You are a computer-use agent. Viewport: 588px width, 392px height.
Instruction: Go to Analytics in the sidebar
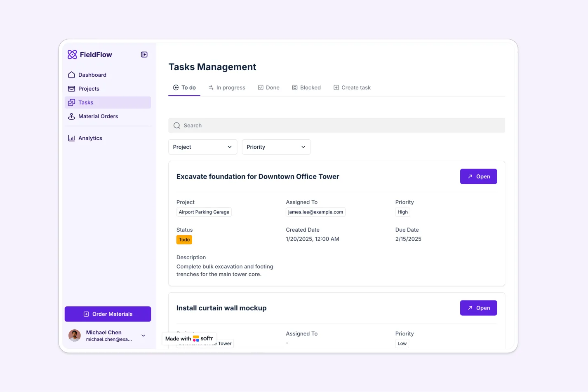[108, 138]
